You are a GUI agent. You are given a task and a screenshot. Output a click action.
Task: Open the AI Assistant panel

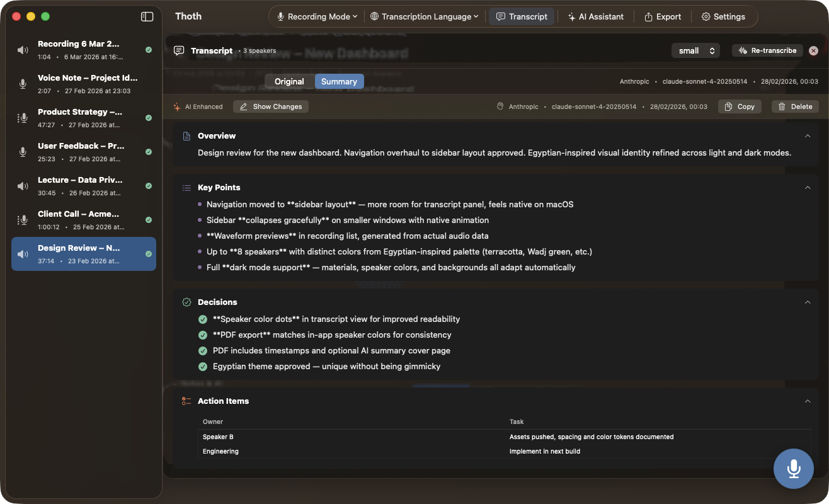595,17
